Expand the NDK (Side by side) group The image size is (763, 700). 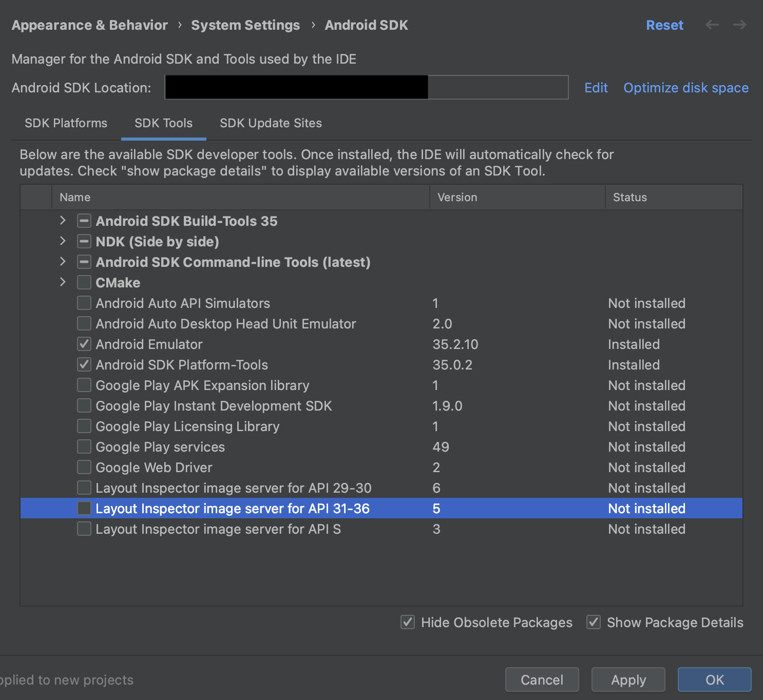coord(63,241)
